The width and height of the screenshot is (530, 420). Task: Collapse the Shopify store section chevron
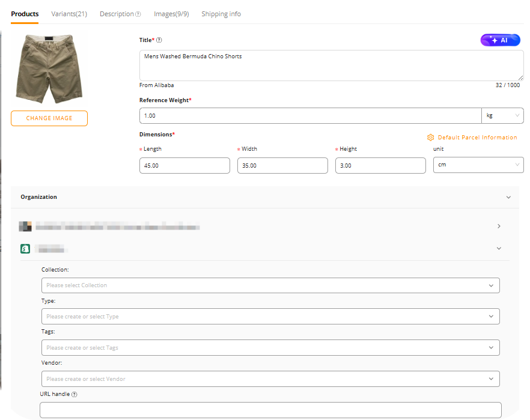[499, 248]
